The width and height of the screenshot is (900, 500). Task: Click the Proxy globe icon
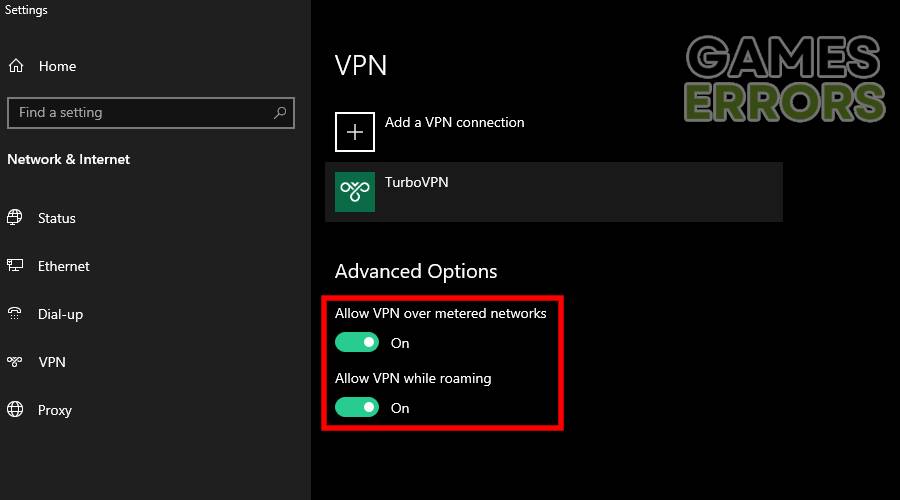[x=15, y=410]
